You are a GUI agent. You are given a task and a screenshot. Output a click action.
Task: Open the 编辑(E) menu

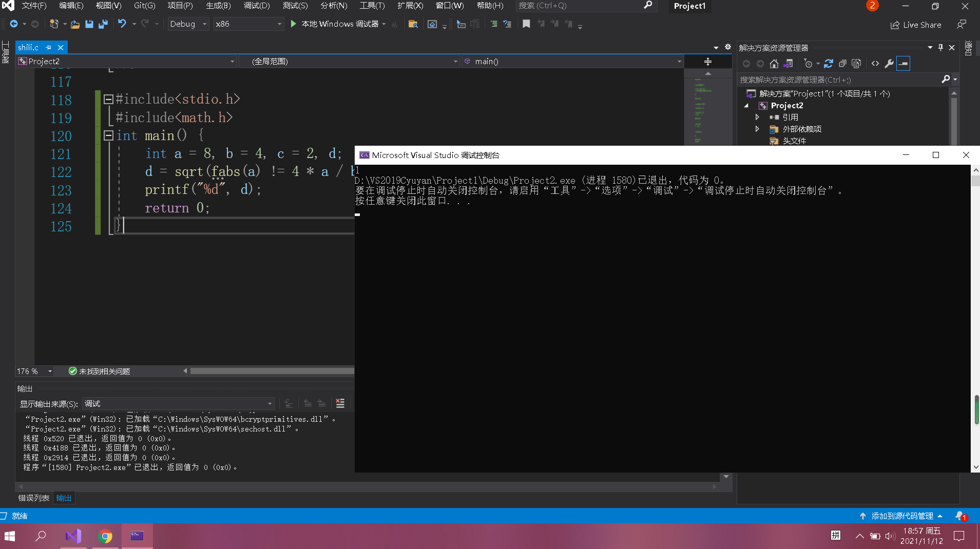71,6
